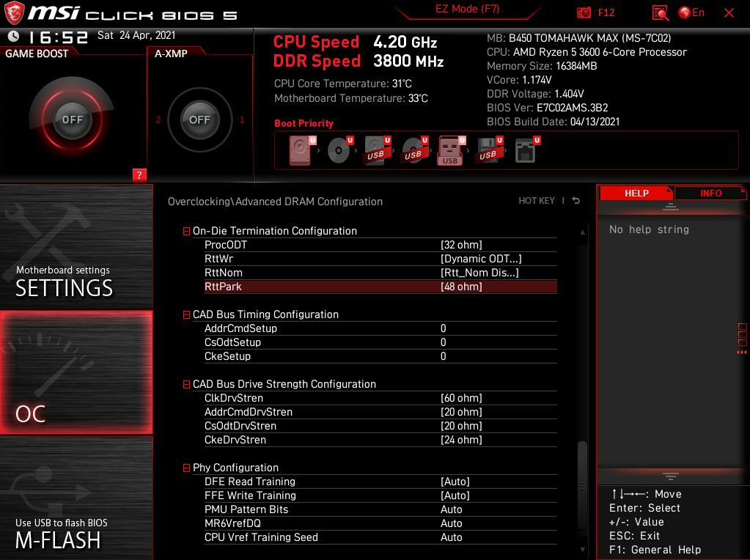Select the network boot device icon
Image resolution: width=750 pixels, height=560 pixels.
pos(527,151)
